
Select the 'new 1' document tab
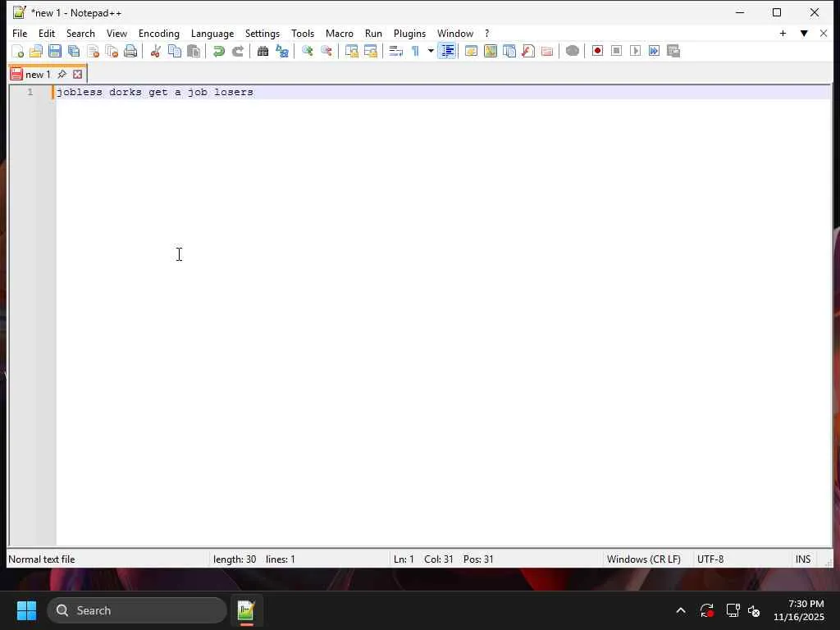(38, 75)
